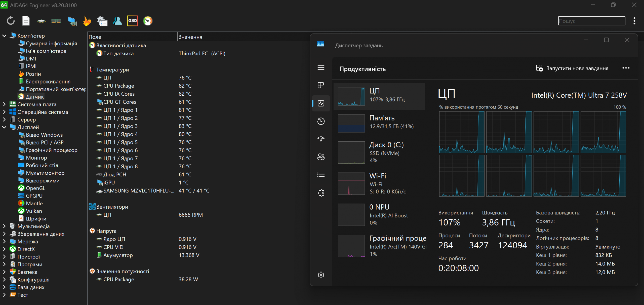Image resolution: width=644 pixels, height=305 pixels.
Task: Expand the Системна плата tree node
Action: [4, 104]
